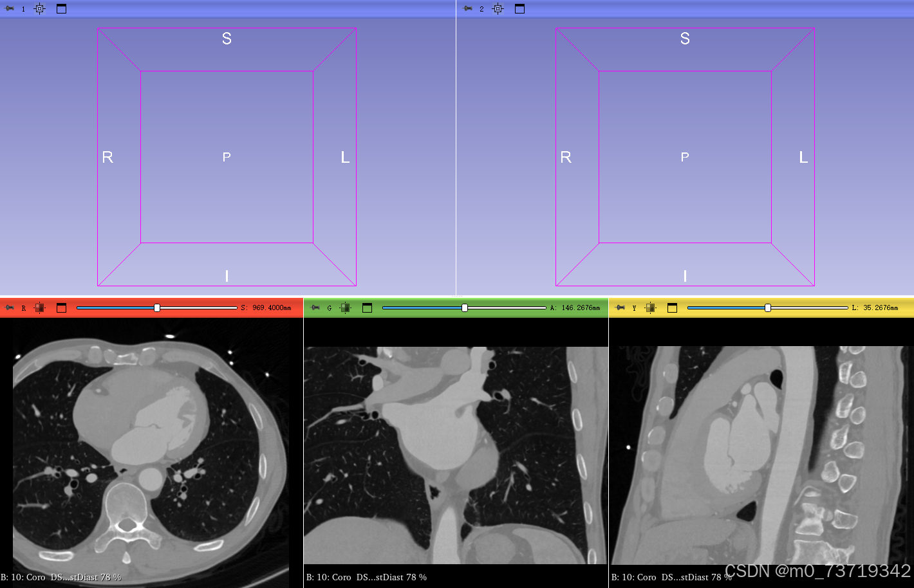Click the "I" orientation marker in 3D view 1
The image size is (914, 588).
pos(227,276)
